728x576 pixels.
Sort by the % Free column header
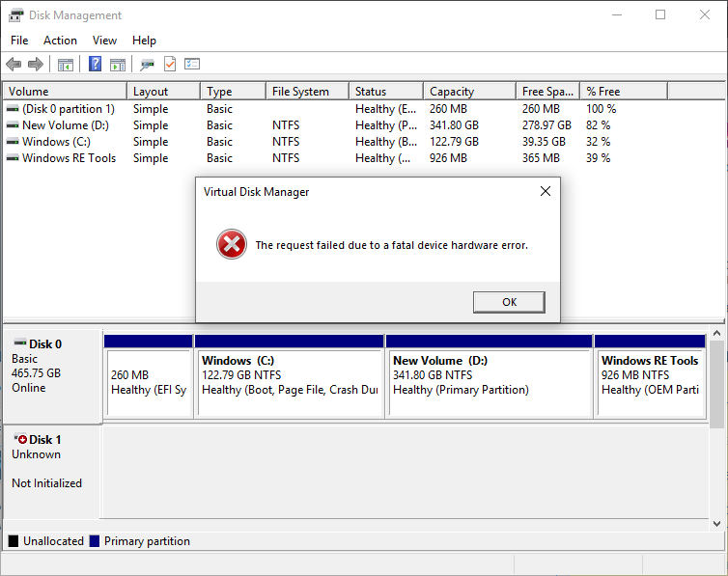click(x=624, y=92)
